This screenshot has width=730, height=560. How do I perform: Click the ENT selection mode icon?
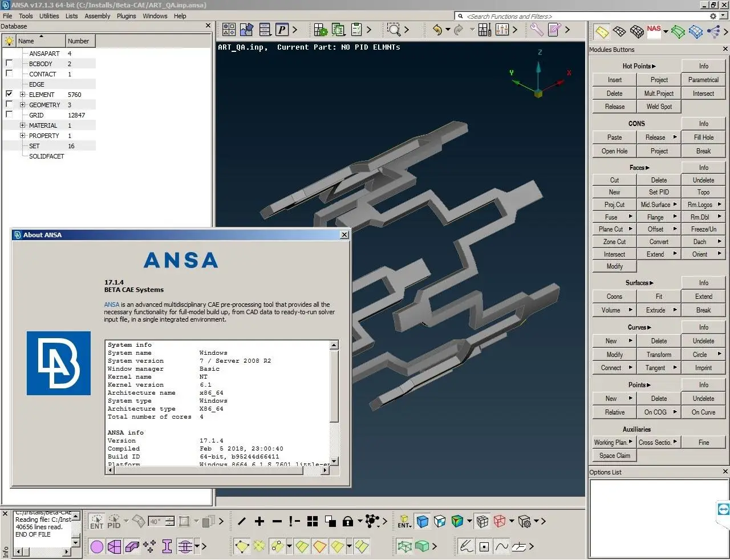[97, 521]
